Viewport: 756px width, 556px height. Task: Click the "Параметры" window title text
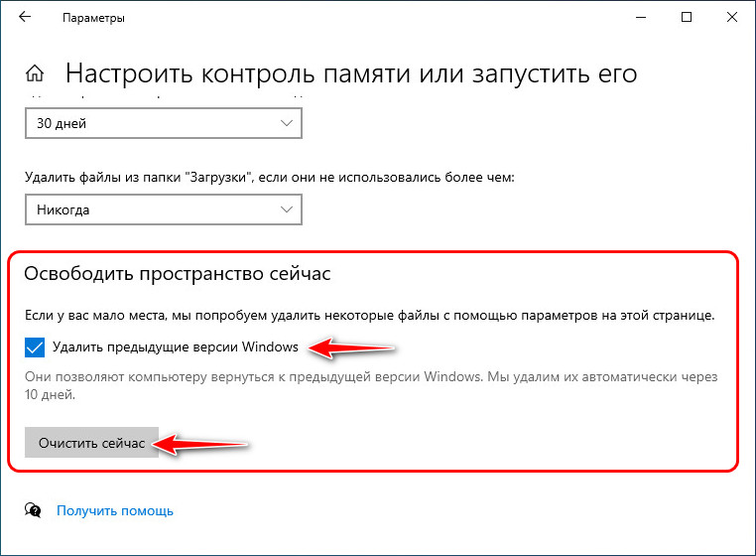(93, 18)
